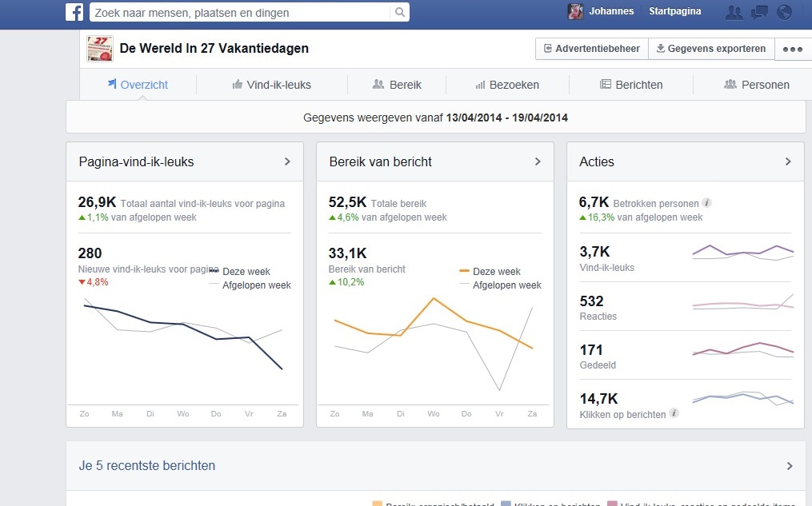
Task: Click the Advertentiebeheer button
Action: click(592, 49)
